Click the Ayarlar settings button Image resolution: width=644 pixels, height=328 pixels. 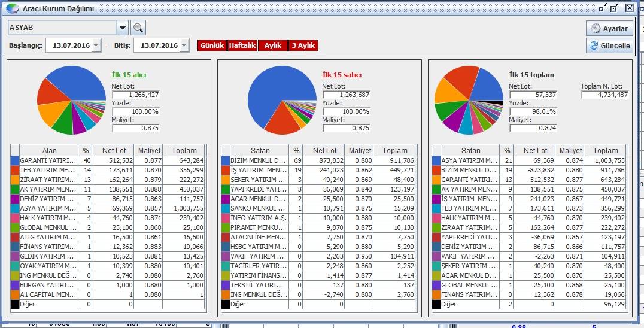coord(609,28)
